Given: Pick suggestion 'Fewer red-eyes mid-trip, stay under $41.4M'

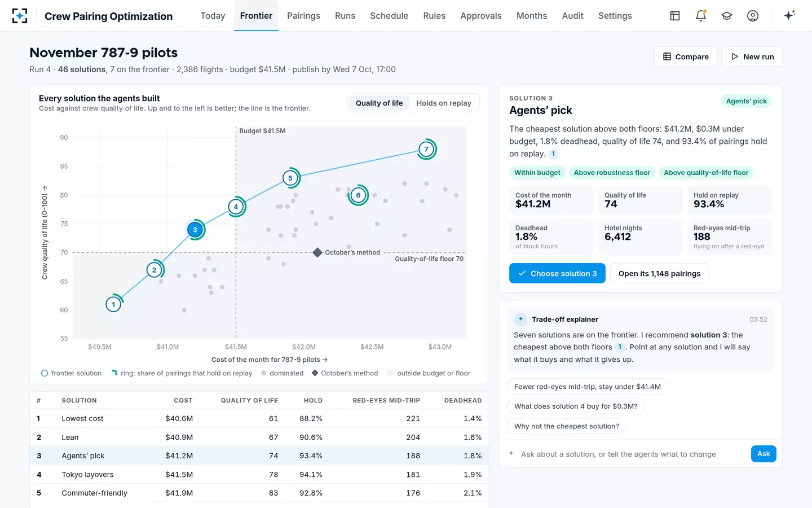Looking at the screenshot, I should coord(588,387).
